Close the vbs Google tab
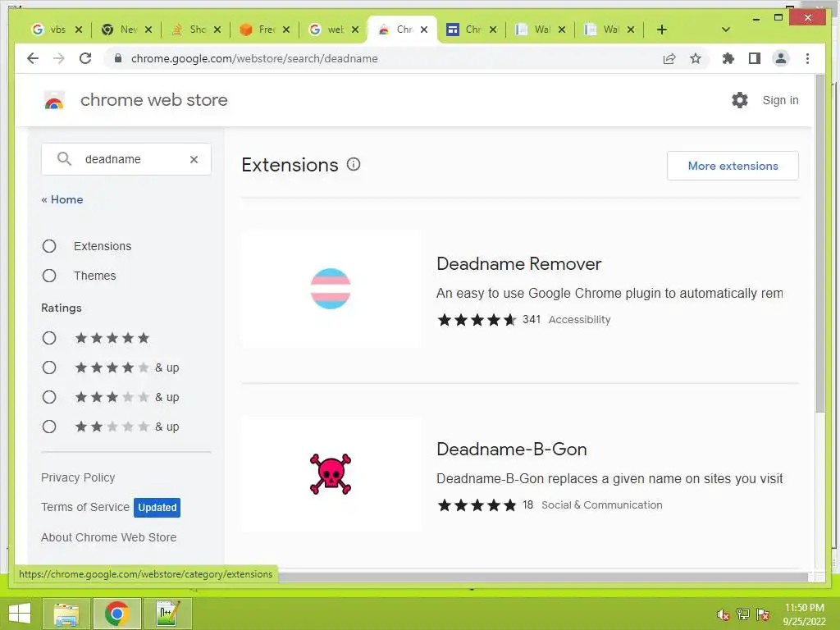Image resolution: width=840 pixels, height=630 pixels. coord(79,30)
